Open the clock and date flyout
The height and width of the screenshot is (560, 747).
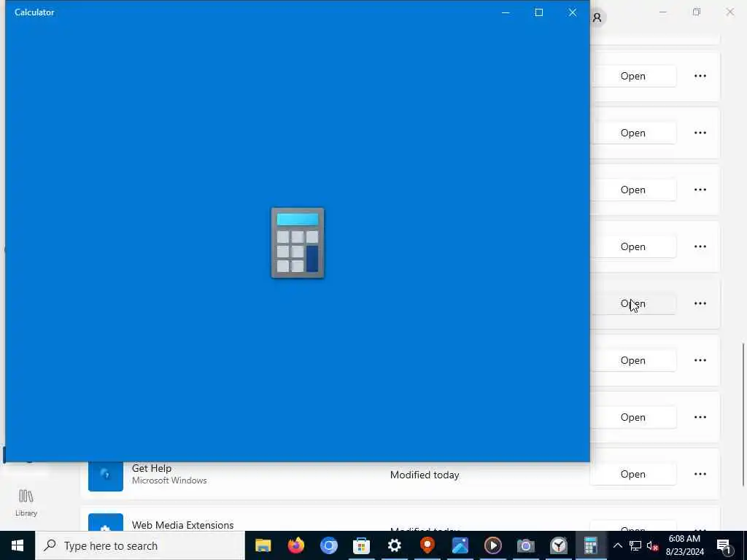(684, 545)
